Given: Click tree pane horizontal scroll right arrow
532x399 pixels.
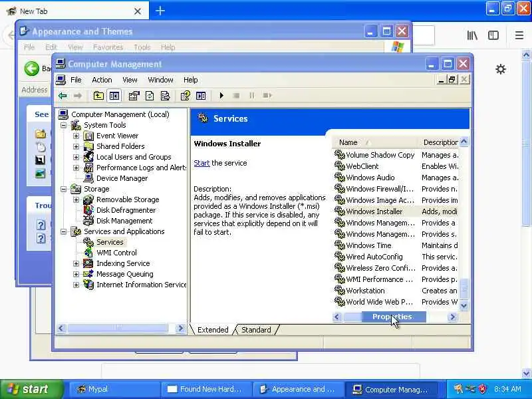Looking at the screenshot, I should [180, 328].
